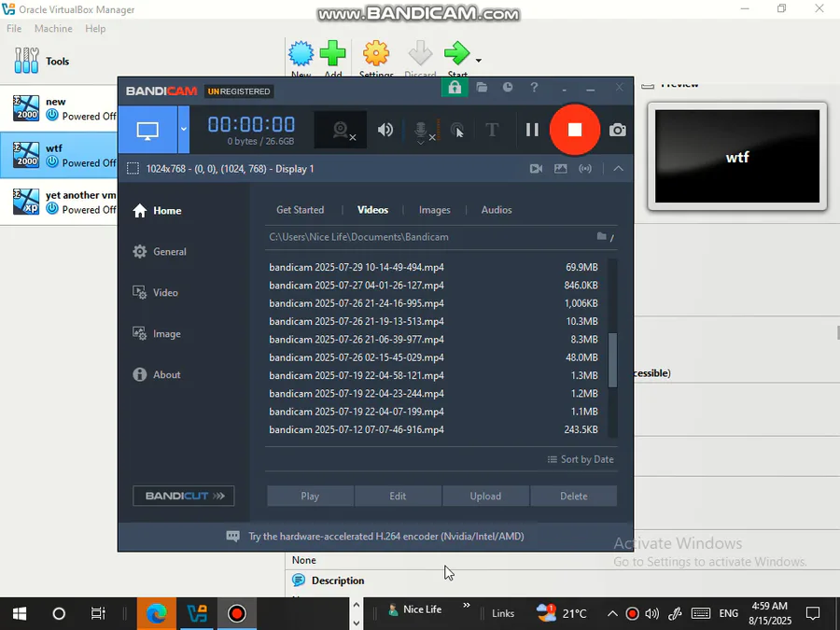
Task: Click the image capture mode icon in the capture bar
Action: point(560,169)
